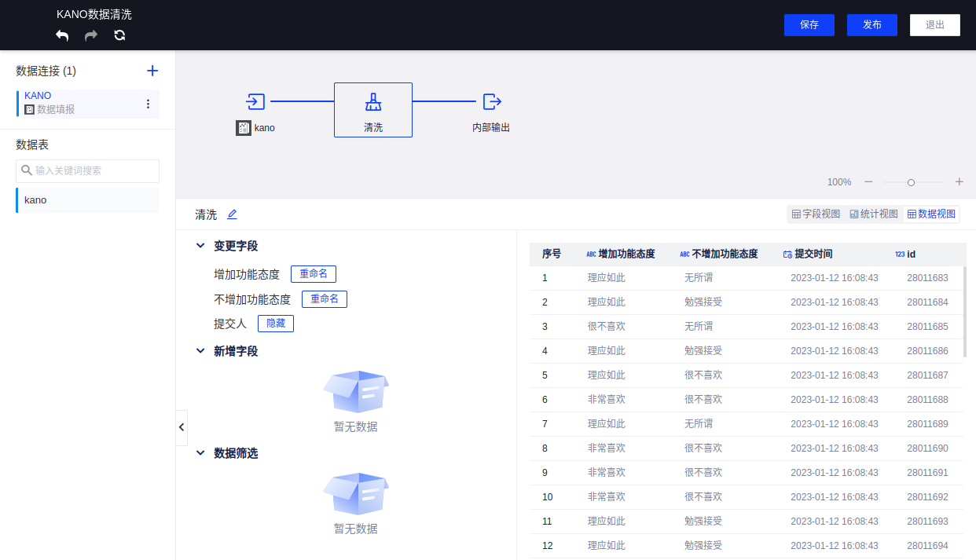
Task: Click the data table keyword search field
Action: [88, 170]
